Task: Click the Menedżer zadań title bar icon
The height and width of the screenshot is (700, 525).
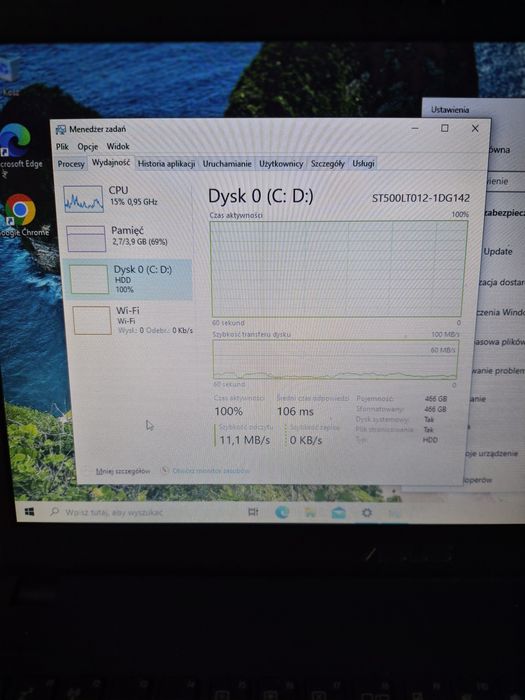Action: [60, 129]
